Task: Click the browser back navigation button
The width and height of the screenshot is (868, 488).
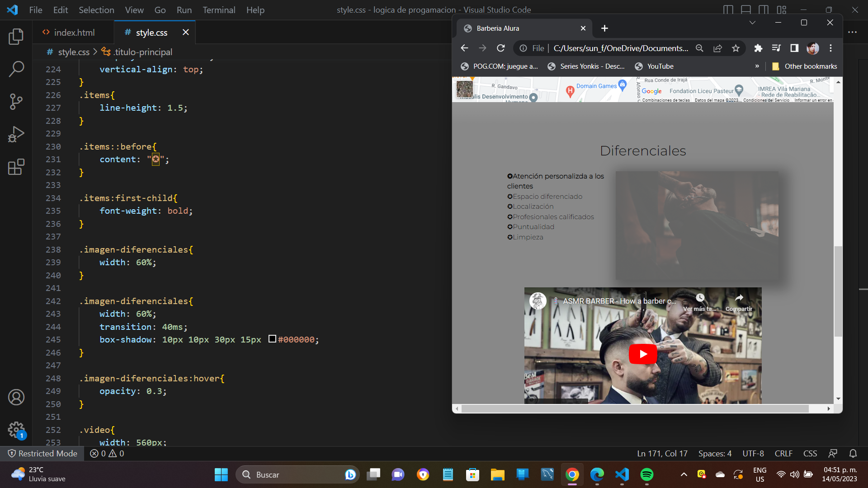Action: [x=465, y=48]
